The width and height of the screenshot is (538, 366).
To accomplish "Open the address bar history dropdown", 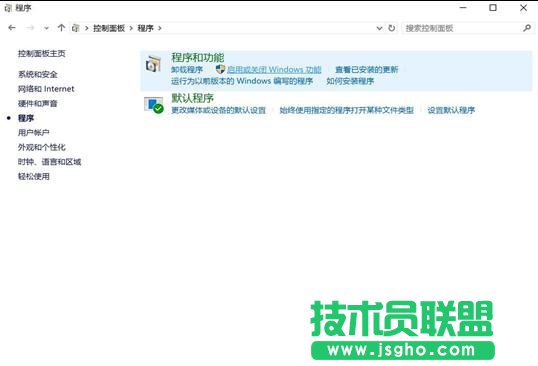I will [x=379, y=28].
